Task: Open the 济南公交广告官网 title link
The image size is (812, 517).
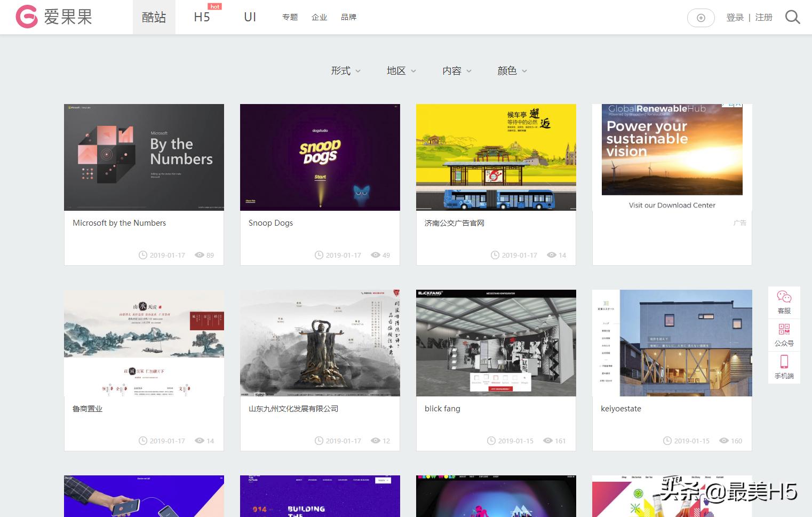Action: 454,223
